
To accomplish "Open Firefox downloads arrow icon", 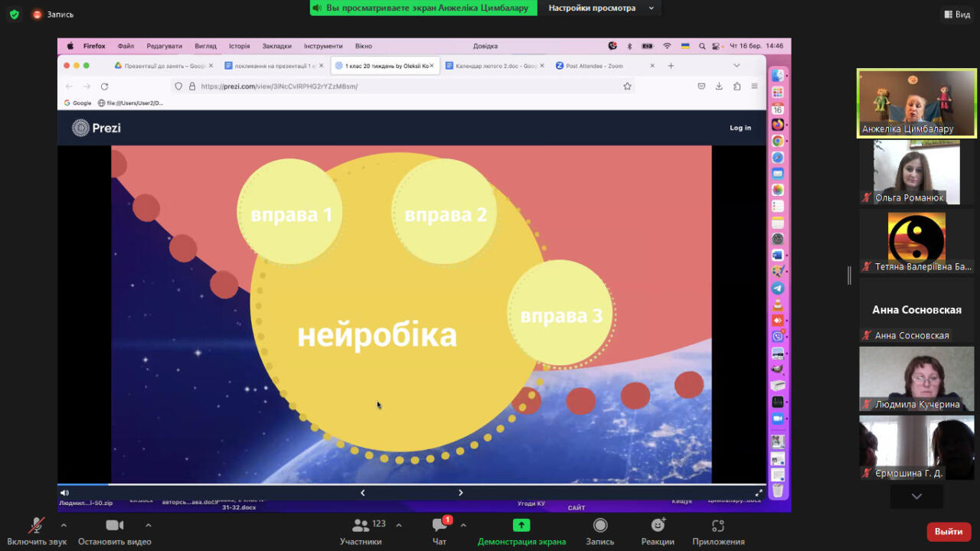I will 719,86.
